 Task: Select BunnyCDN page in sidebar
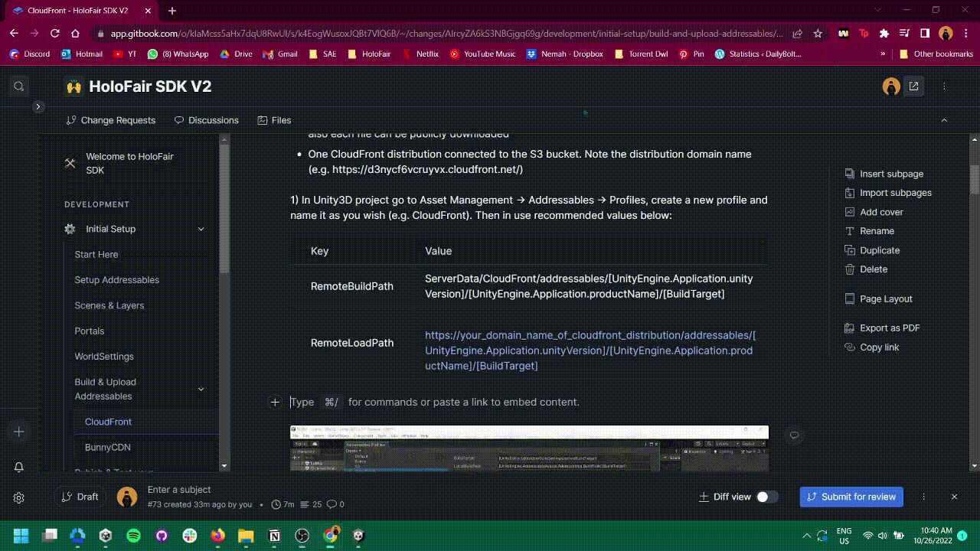pos(108,447)
